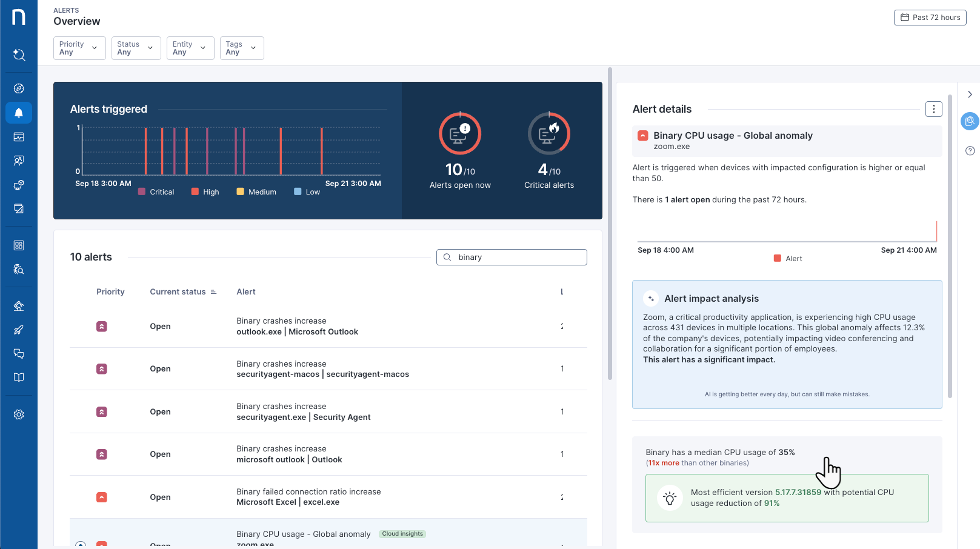Click the Past 72 hours button
Screen dimensions: 980x549
pyautogui.click(x=930, y=18)
